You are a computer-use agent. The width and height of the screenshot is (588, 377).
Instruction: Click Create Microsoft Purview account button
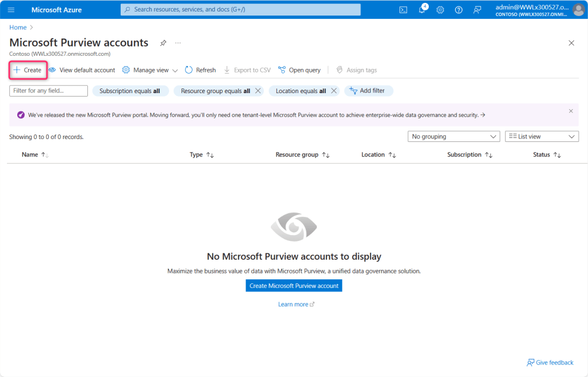pyautogui.click(x=294, y=286)
